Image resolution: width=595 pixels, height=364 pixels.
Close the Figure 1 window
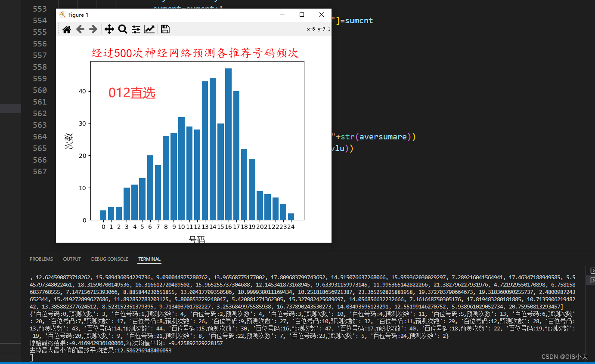click(x=322, y=15)
